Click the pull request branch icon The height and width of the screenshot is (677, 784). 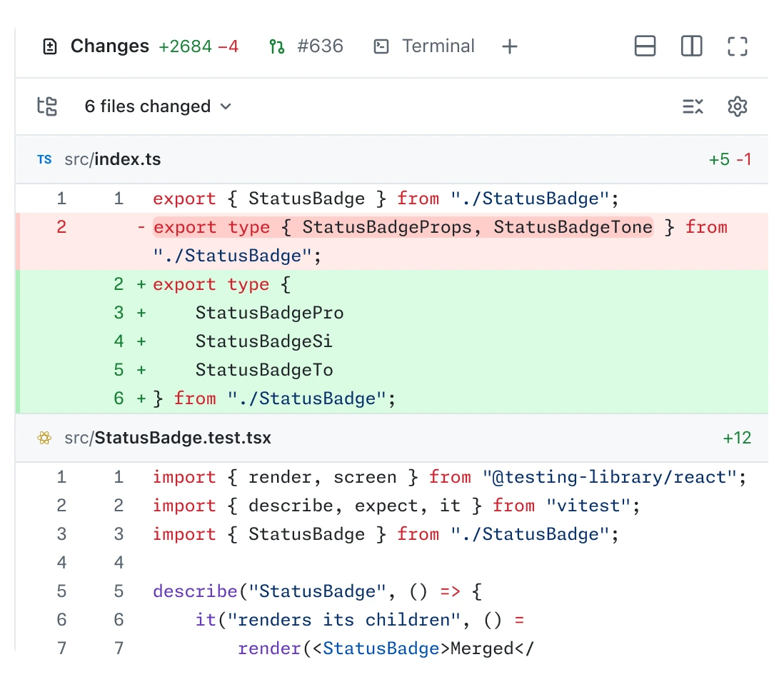point(276,46)
